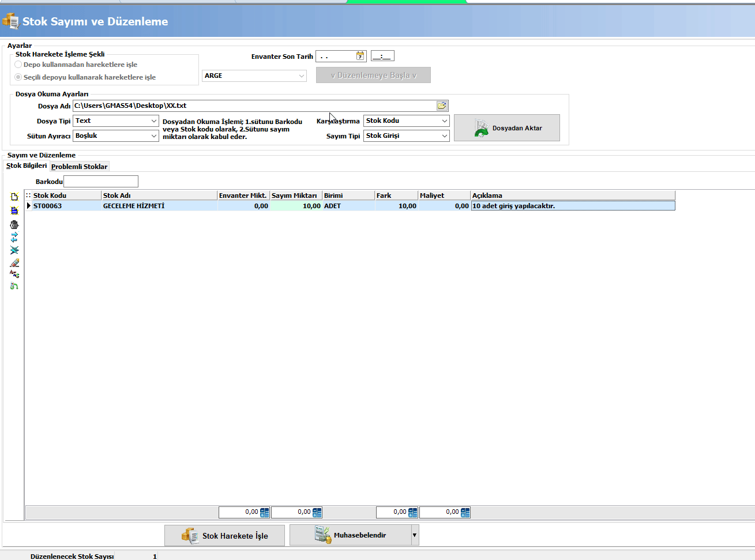Click the folder browse icon next to Dosya Adı
This screenshot has width=755, height=560.
442,106
